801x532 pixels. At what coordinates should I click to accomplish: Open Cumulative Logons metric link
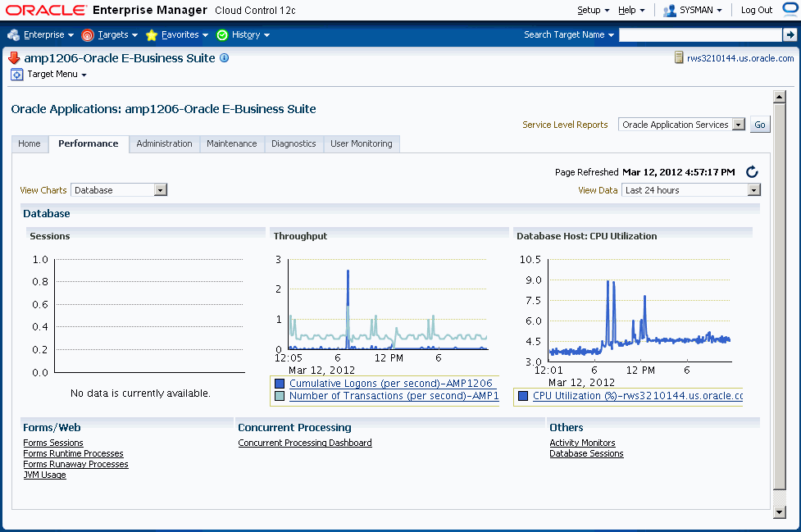(391, 384)
